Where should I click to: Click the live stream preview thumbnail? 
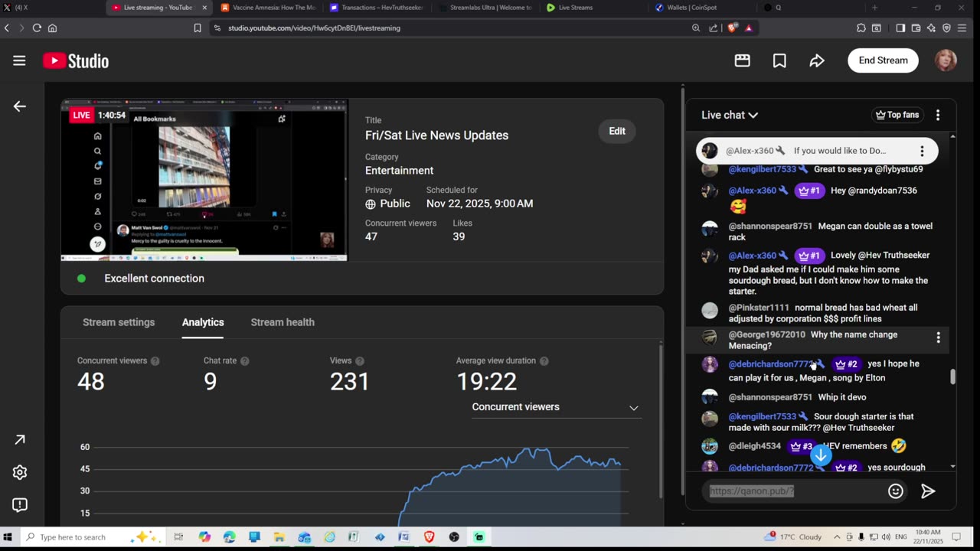[204, 180]
